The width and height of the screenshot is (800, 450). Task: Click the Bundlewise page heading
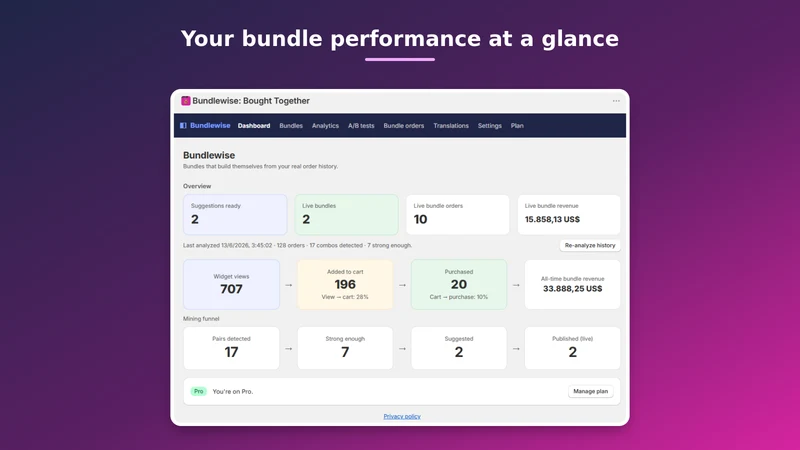(x=209, y=155)
